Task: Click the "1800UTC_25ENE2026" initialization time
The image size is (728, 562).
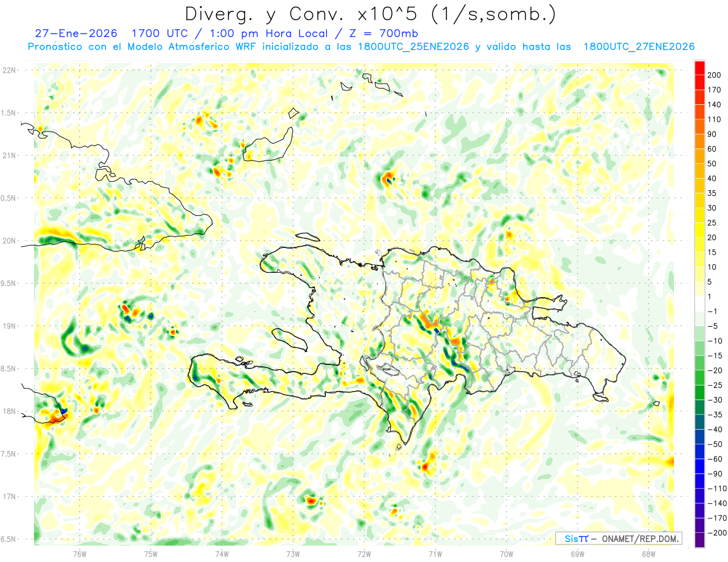Action: [414, 47]
